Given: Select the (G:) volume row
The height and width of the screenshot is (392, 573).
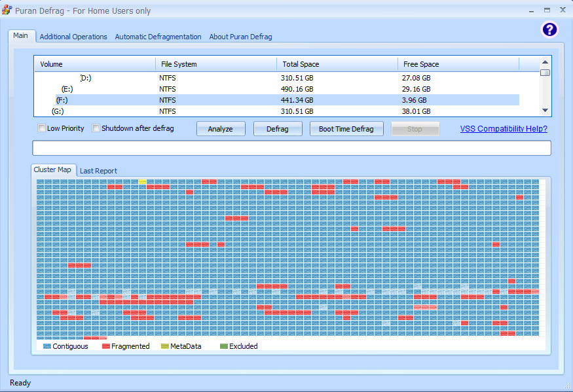Looking at the screenshot, I should pos(277,111).
